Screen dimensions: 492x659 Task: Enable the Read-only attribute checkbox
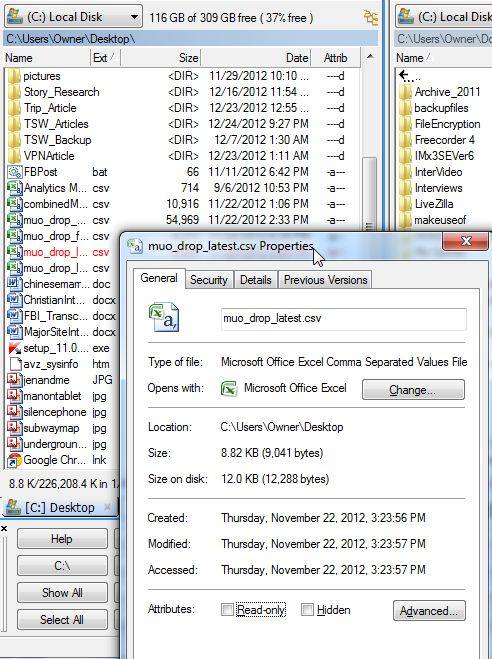[227, 609]
